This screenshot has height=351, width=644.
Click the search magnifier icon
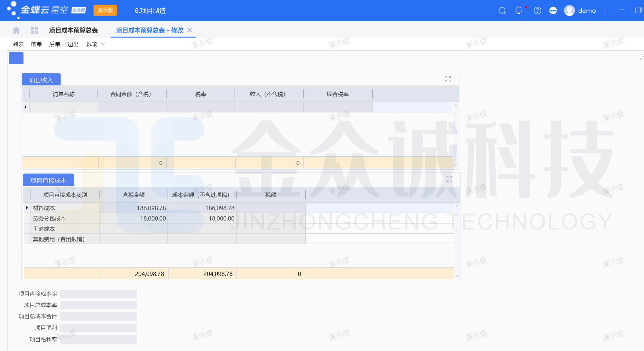502,11
